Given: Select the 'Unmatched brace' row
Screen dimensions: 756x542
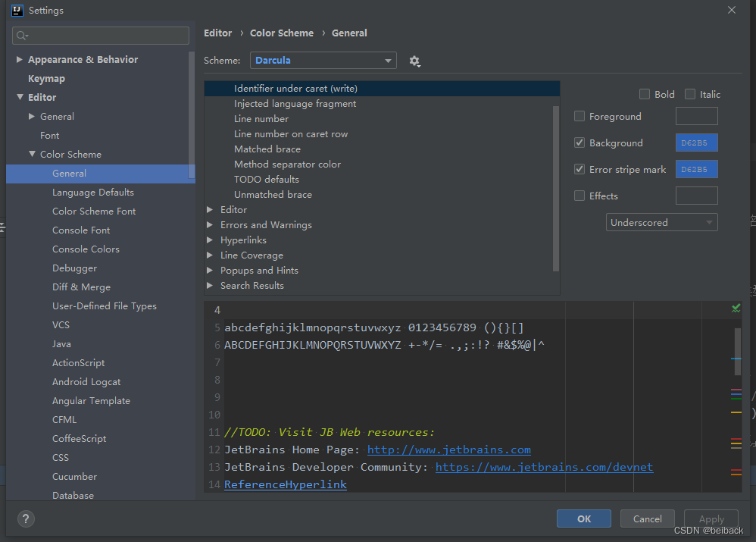Looking at the screenshot, I should [x=382, y=195].
